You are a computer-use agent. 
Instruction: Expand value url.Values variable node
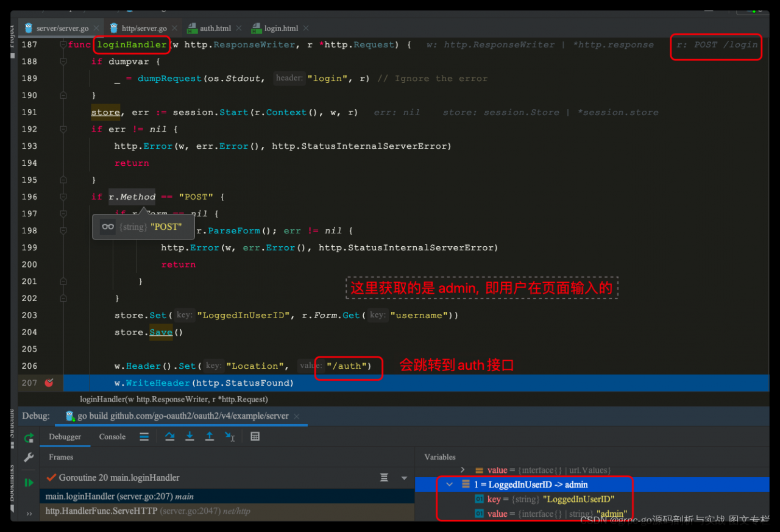[463, 470]
